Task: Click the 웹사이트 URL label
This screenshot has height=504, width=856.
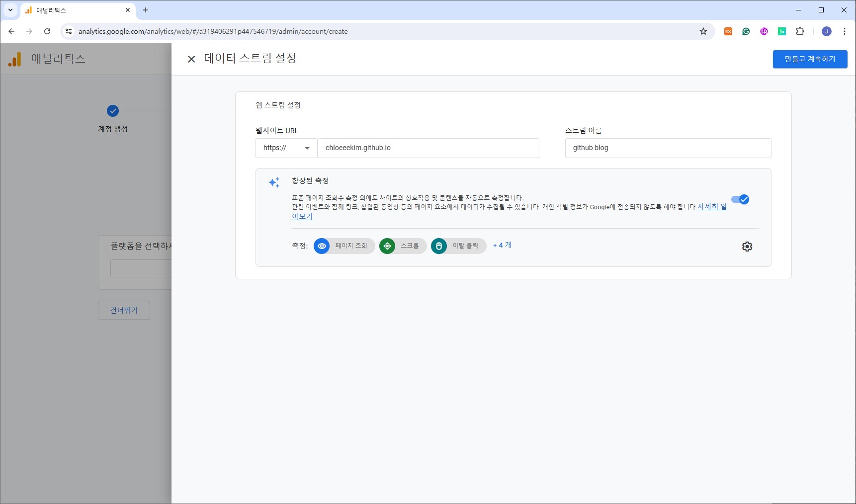Action: pyautogui.click(x=277, y=131)
